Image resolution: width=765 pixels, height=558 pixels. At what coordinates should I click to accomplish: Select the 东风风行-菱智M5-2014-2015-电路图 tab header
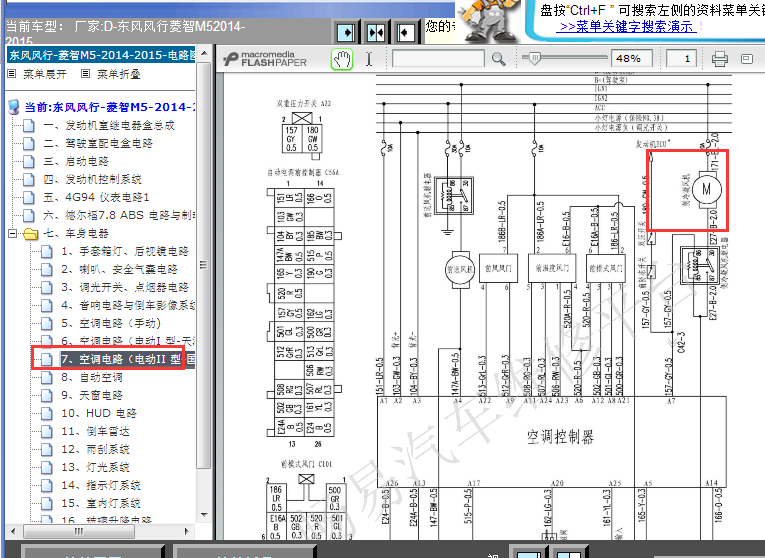coord(101,55)
